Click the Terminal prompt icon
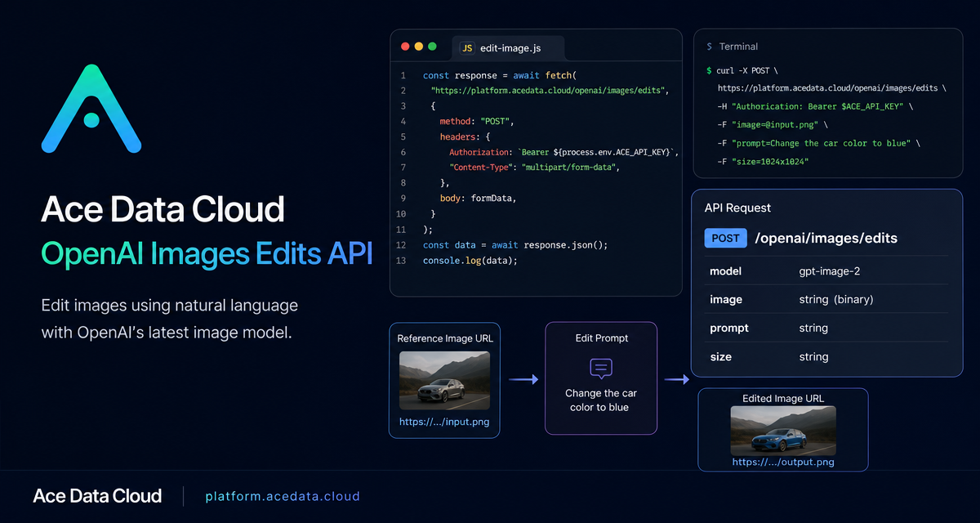Image resolution: width=980 pixels, height=523 pixels. point(709,47)
